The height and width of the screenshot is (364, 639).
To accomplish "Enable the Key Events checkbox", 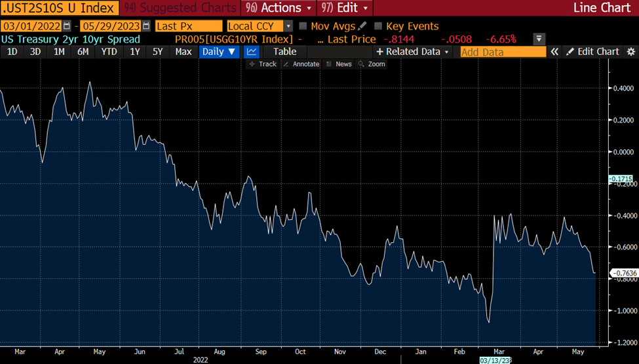I will [x=378, y=26].
